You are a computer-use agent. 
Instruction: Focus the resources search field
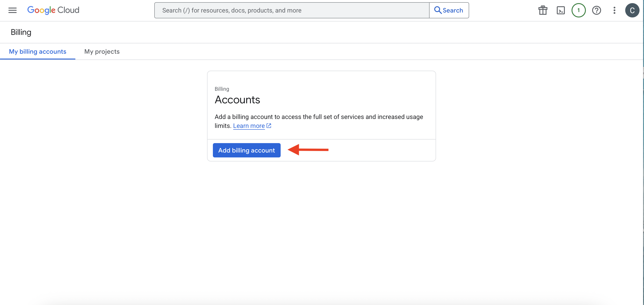(292, 10)
